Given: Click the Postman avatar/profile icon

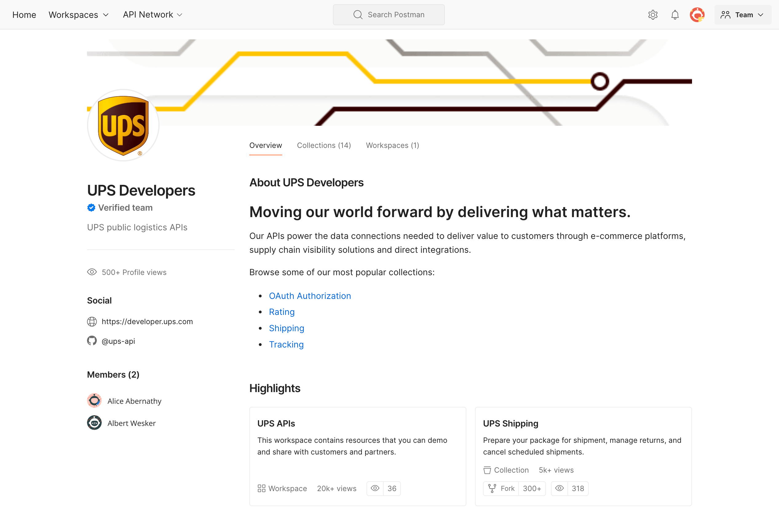Looking at the screenshot, I should point(697,14).
